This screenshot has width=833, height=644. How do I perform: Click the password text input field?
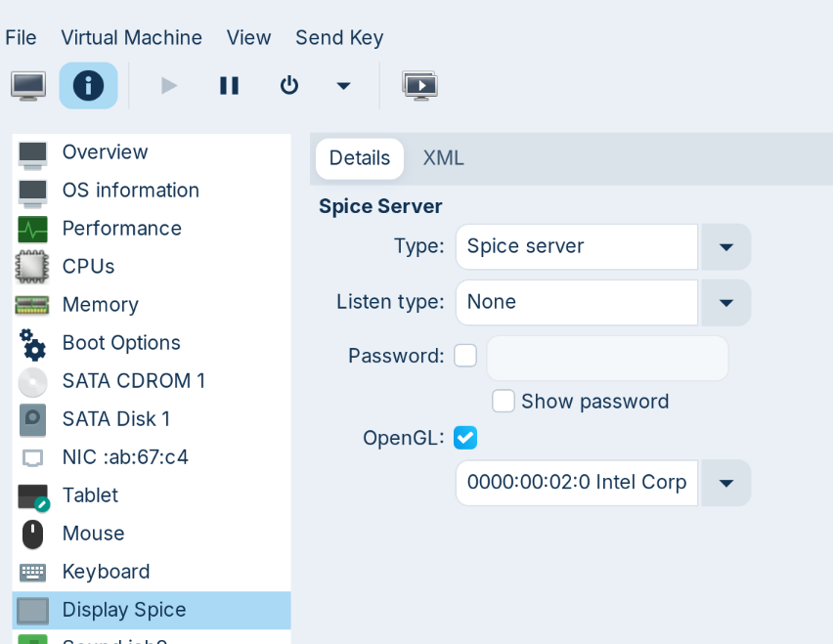click(607, 358)
